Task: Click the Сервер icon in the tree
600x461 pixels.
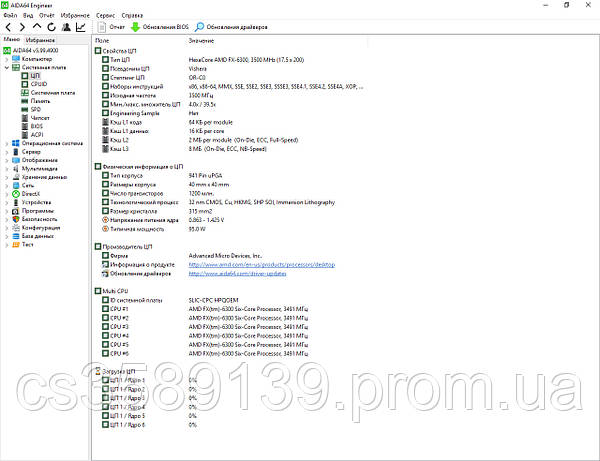Action: pos(16,151)
